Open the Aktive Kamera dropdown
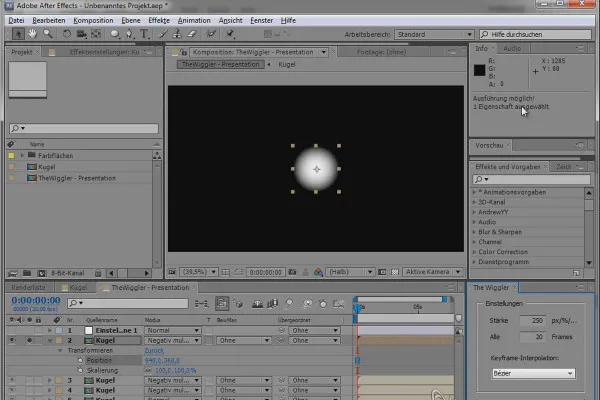Viewport: 600px width, 400px height. [x=432, y=272]
